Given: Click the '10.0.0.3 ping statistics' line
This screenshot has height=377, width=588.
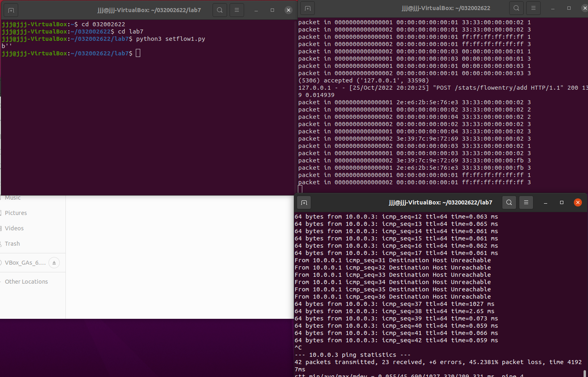Looking at the screenshot, I should [x=352, y=355].
